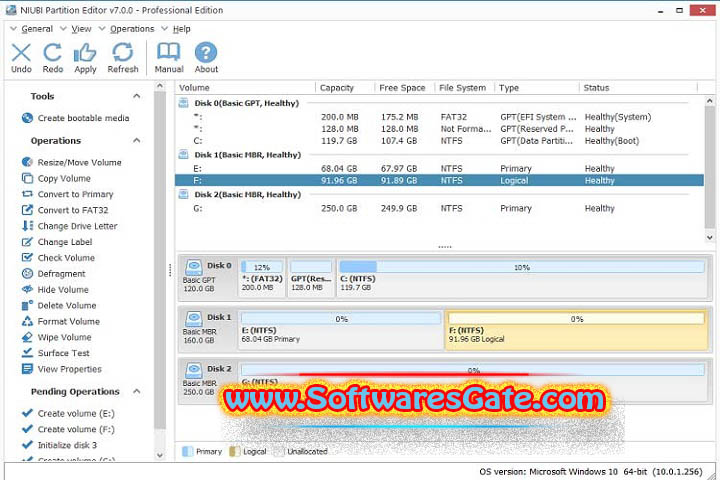Sort by the Status column header

638,88
